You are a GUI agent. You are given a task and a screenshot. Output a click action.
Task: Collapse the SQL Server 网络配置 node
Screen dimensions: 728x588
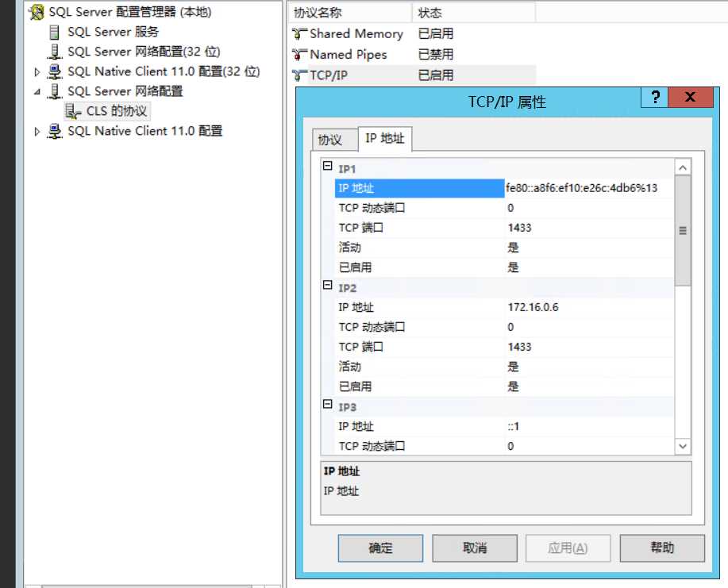pyautogui.click(x=37, y=92)
